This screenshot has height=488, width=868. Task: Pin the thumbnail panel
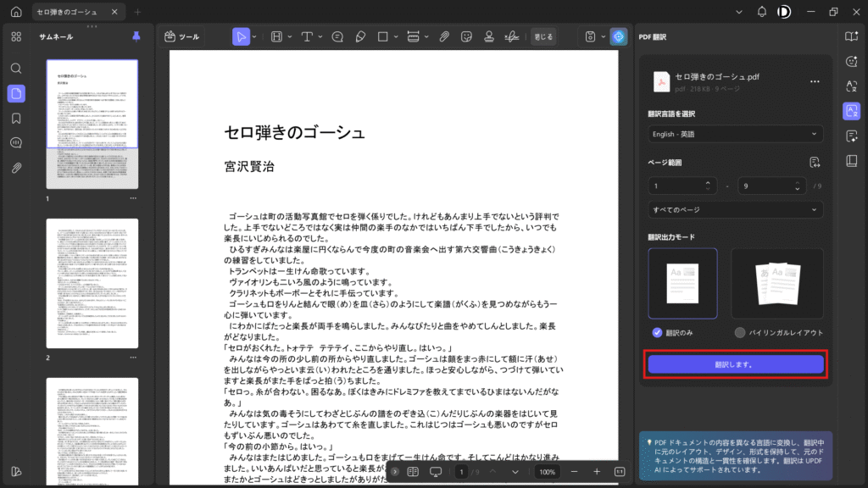136,36
